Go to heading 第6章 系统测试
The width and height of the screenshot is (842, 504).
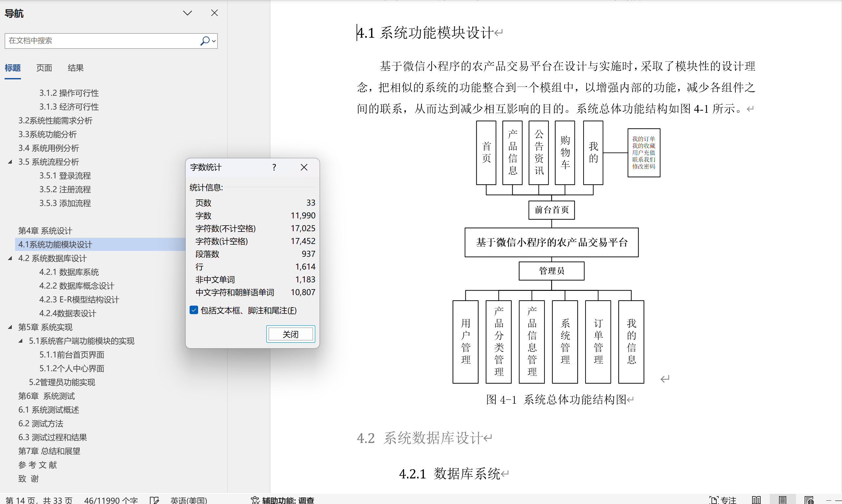coord(46,396)
